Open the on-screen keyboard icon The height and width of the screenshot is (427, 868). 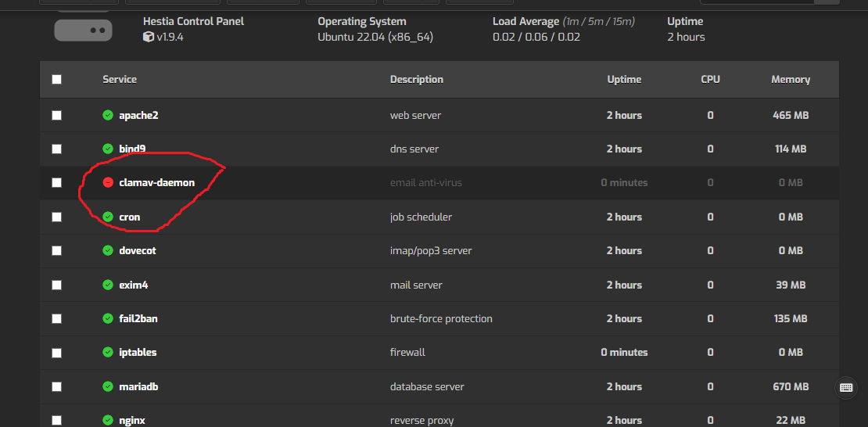pos(845,387)
